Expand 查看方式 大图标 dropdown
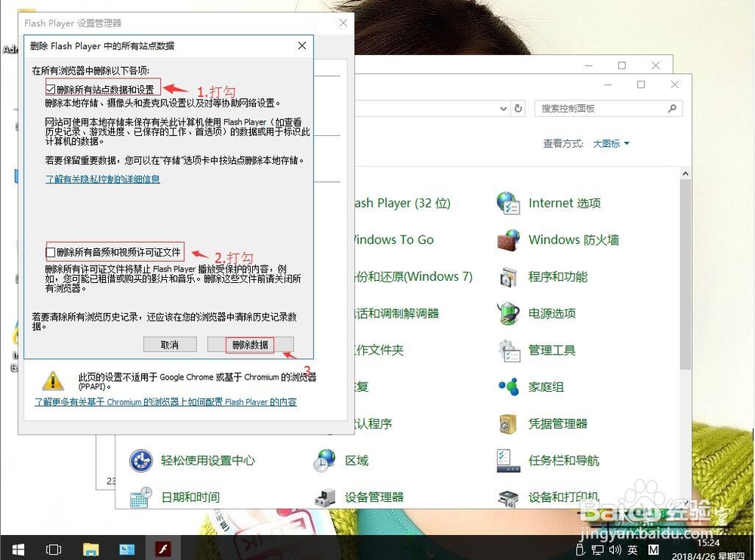Screen dimensions: 755x560 coord(611,143)
